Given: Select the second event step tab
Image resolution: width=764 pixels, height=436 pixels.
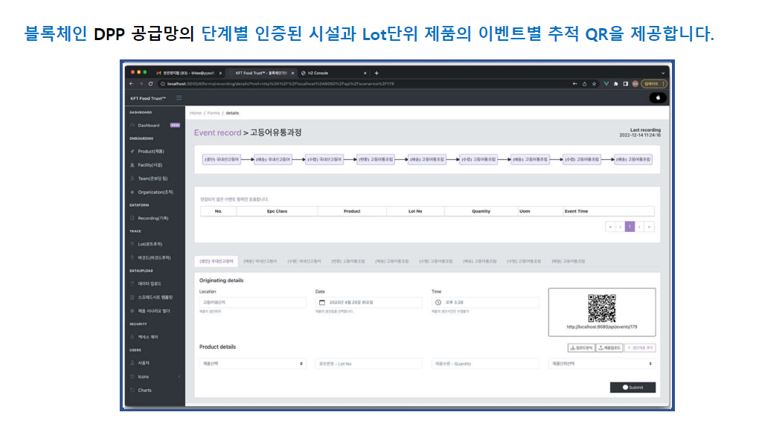Looking at the screenshot, I should (x=260, y=261).
